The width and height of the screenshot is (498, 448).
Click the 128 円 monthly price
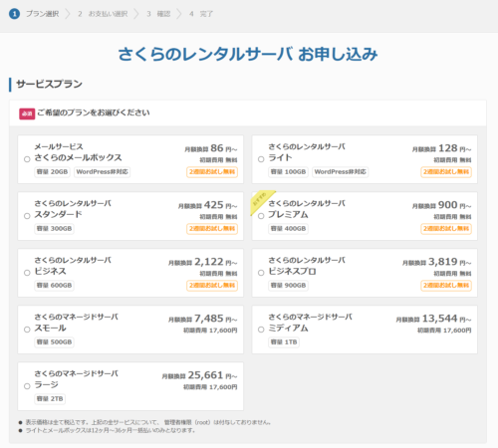[442, 148]
